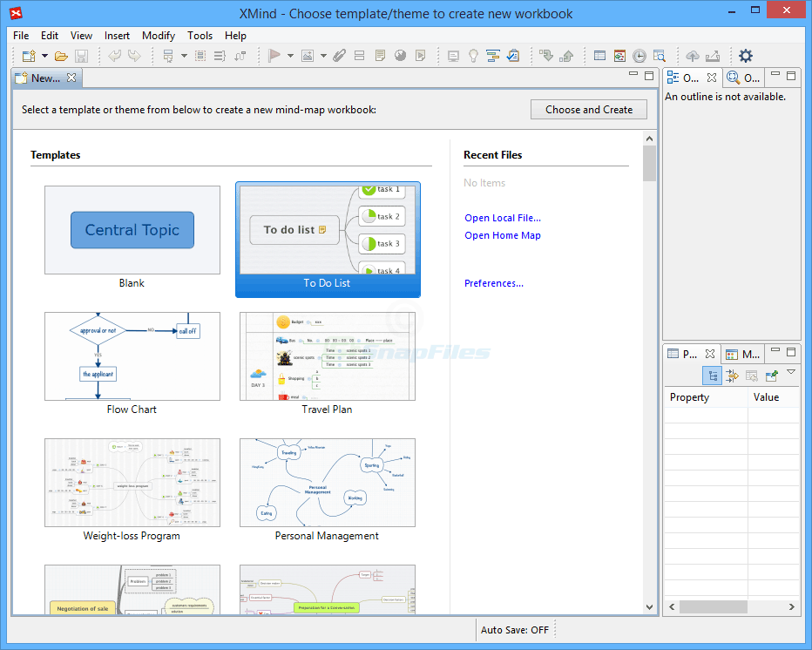Image resolution: width=812 pixels, height=650 pixels.
Task: Toggle Show Advanced Properties icon
Action: pyautogui.click(x=732, y=376)
